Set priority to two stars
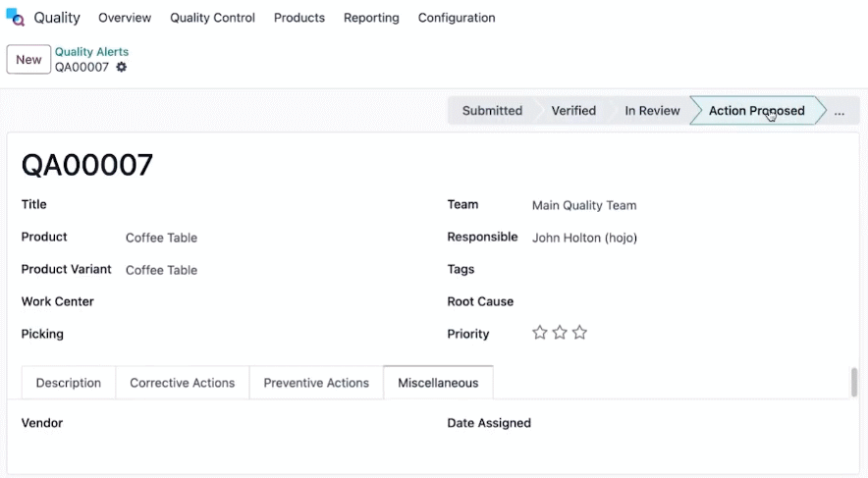 tap(560, 333)
